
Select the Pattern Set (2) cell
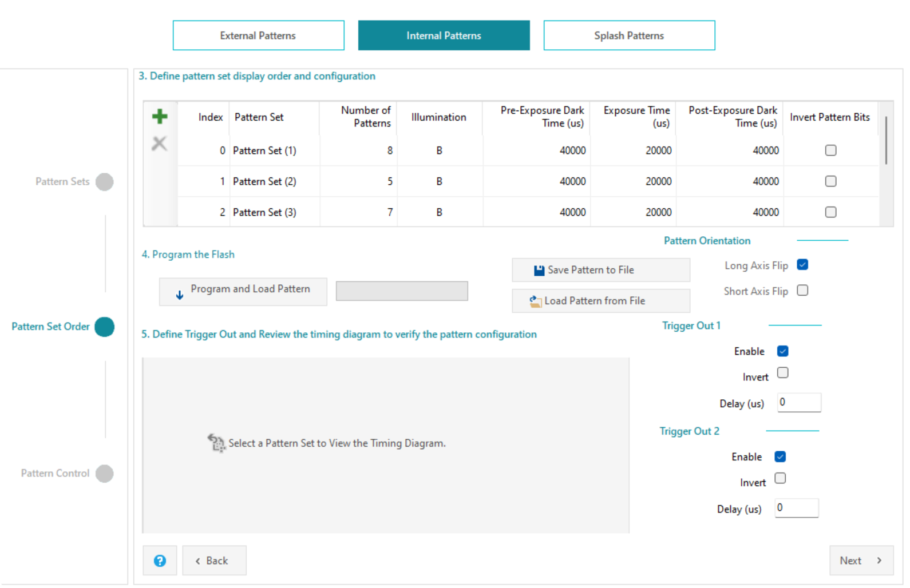click(x=275, y=181)
